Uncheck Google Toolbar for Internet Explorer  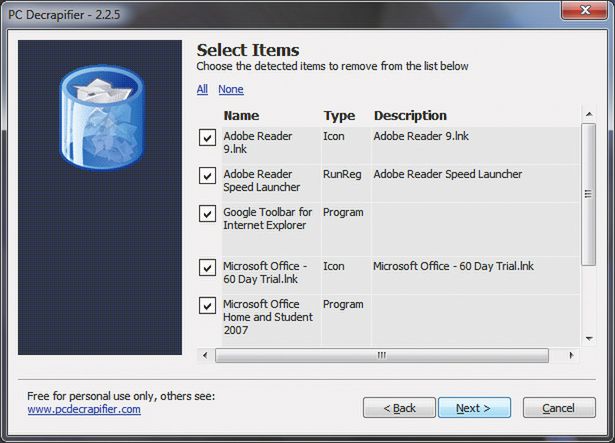207,213
